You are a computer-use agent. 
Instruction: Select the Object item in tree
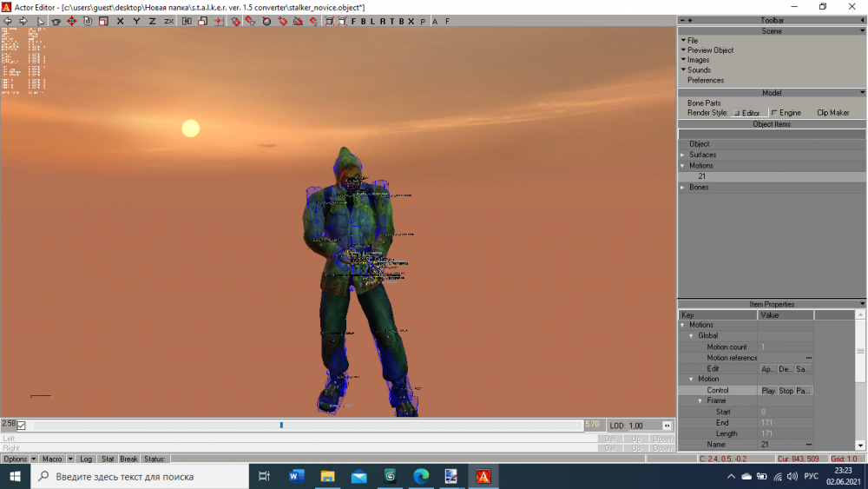click(x=699, y=144)
